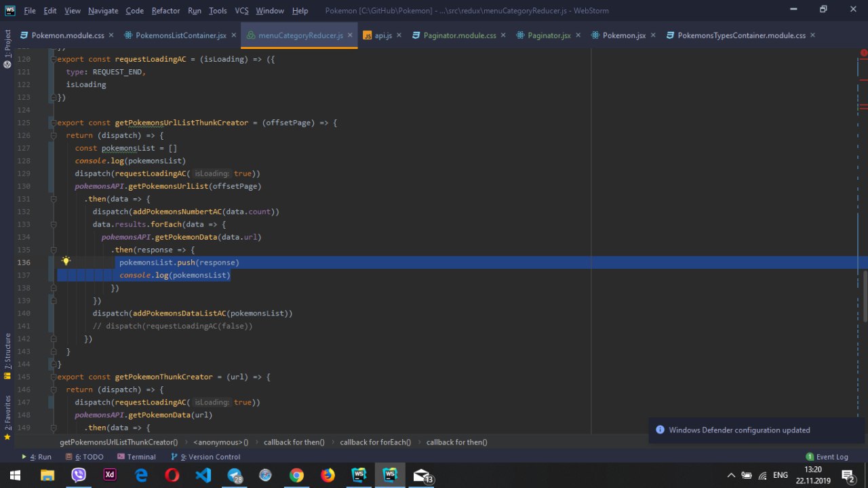Open the Terminal tool window
Image resolution: width=868 pixels, height=488 pixels.
(136, 457)
